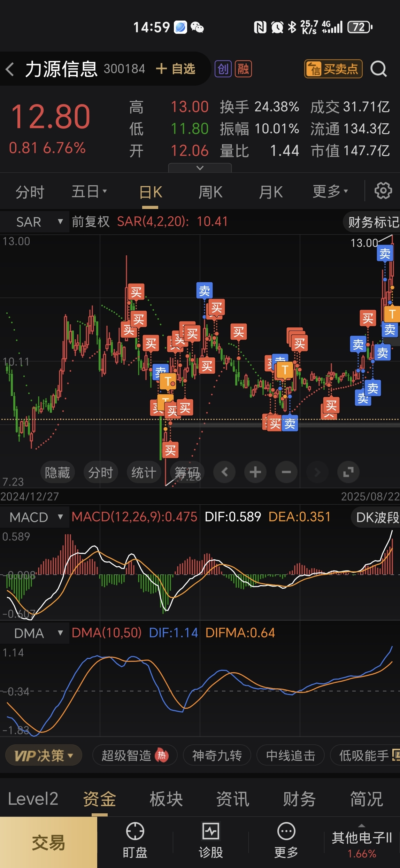Add stock to 自选 watchlist
Image resolution: width=400 pixels, height=868 pixels.
[x=175, y=69]
